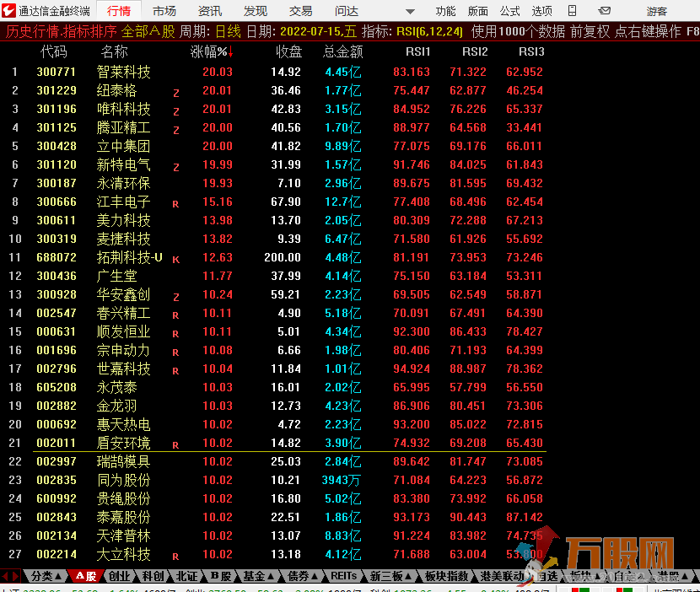The height and width of the screenshot is (592, 700).
Task: Go to the 交易 trading tab
Action: (x=301, y=11)
